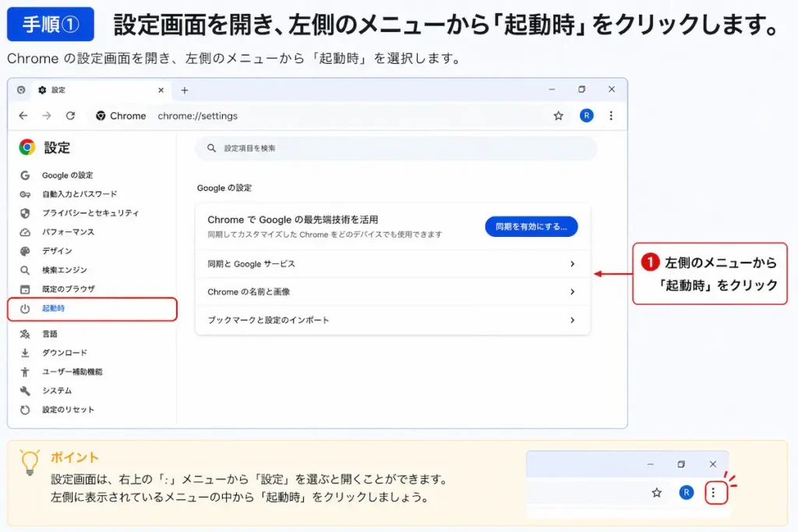The width and height of the screenshot is (798, 532).
Task: Click the 設定のリセット reset icon
Action: click(25, 410)
